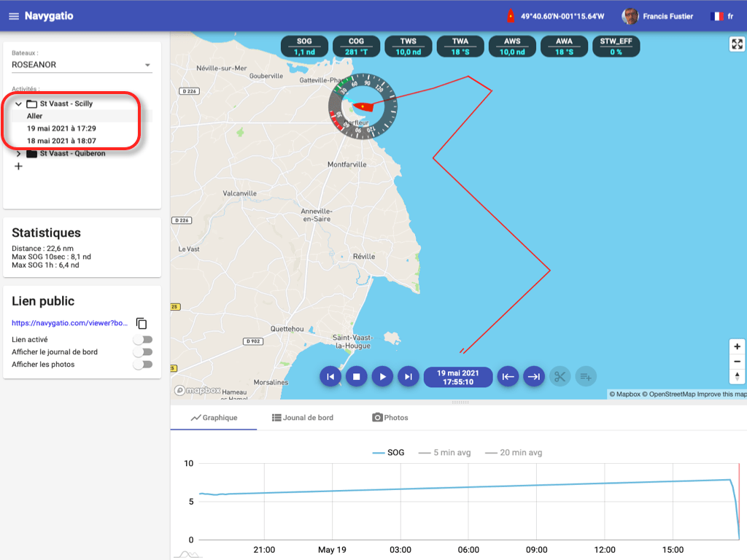The height and width of the screenshot is (560, 747).
Task: Stop the track playback
Action: pos(356,376)
